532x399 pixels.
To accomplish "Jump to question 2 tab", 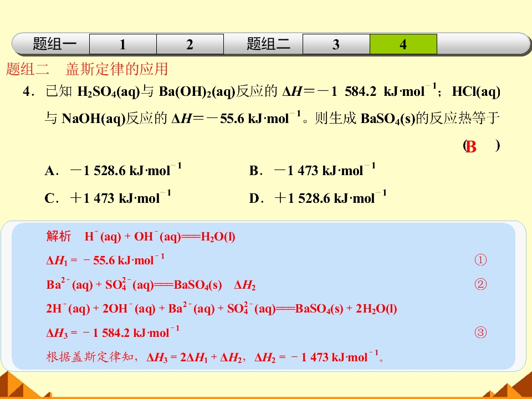I will (x=190, y=44).
